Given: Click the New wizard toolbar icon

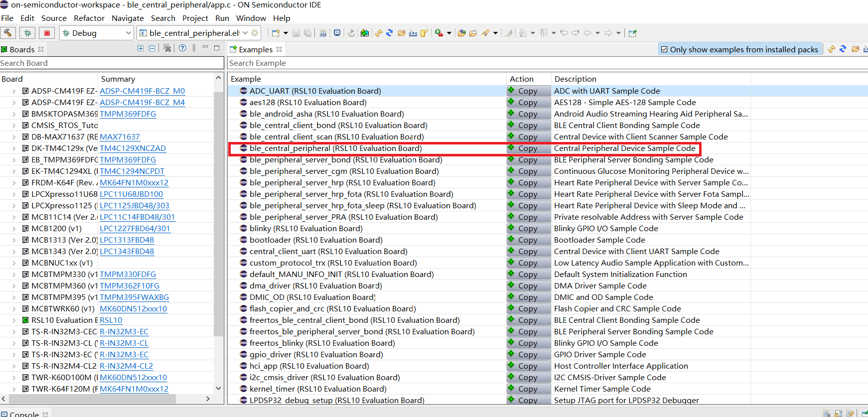Looking at the screenshot, I should (275, 33).
